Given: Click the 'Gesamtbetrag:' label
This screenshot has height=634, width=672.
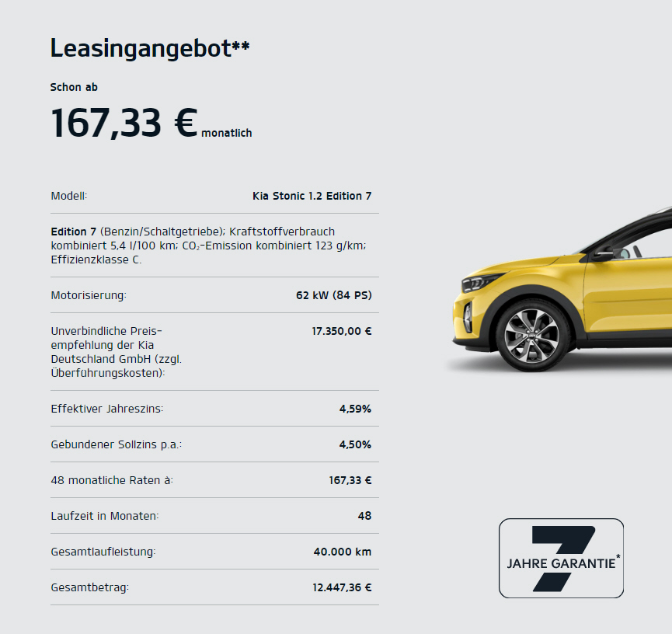Looking at the screenshot, I should point(90,587).
